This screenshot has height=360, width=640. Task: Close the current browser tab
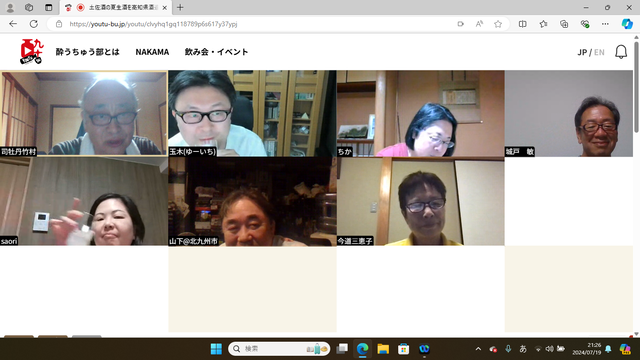point(164,7)
